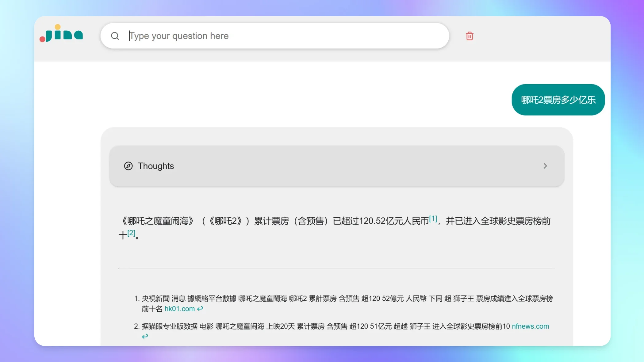Open the nfnews.com source link
644x362 pixels.
coord(530,326)
